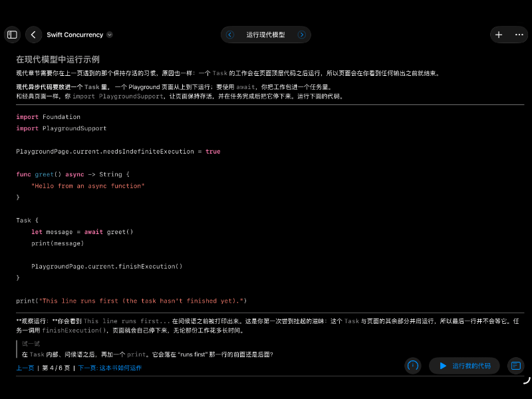Click the 观察运行 paragraph text
The image size is (532, 399).
click(267, 326)
